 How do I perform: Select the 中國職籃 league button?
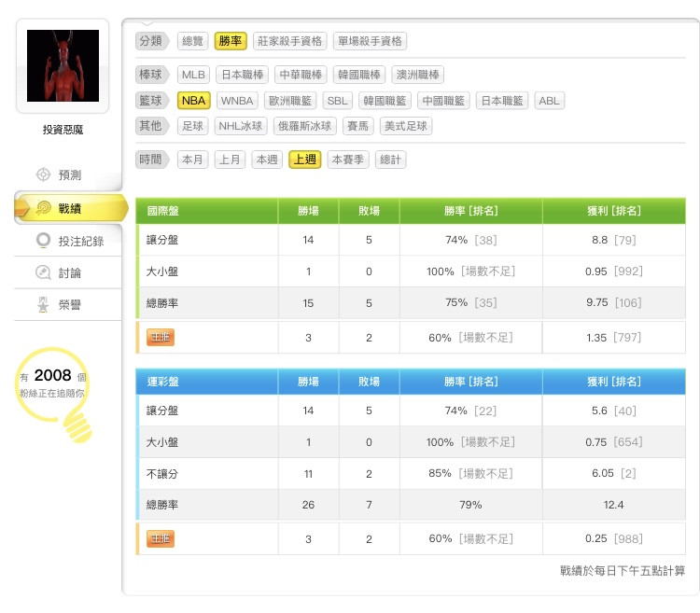tap(443, 101)
